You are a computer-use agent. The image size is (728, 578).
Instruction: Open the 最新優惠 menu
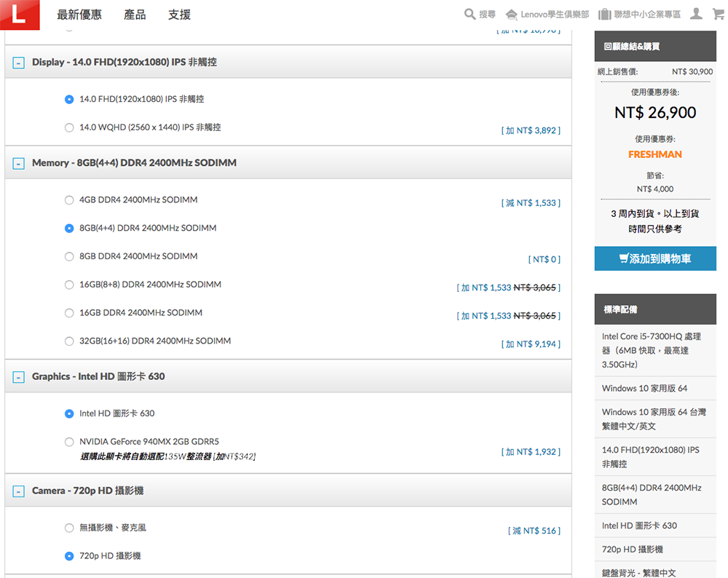[79, 15]
